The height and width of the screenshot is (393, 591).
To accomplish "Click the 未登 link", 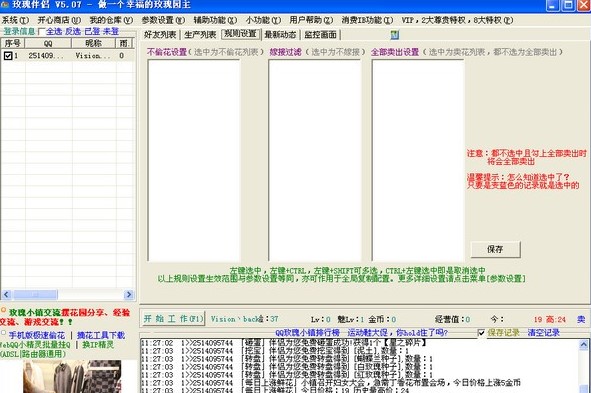I will coord(111,32).
